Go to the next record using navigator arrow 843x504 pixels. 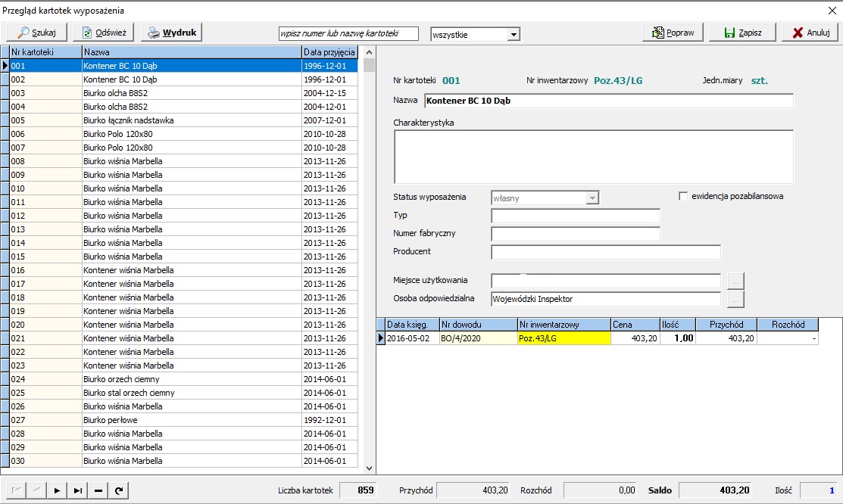click(x=57, y=490)
